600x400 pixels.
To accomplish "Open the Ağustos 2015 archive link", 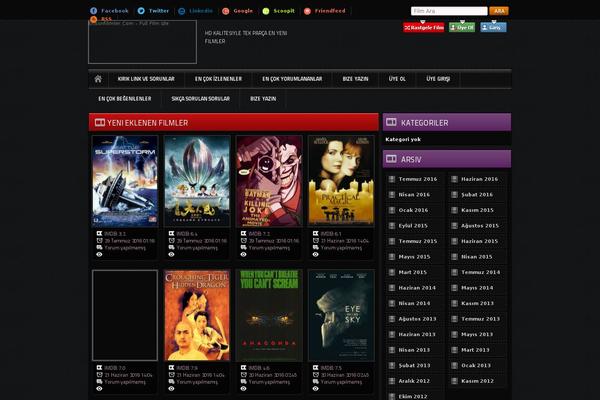I will (480, 226).
